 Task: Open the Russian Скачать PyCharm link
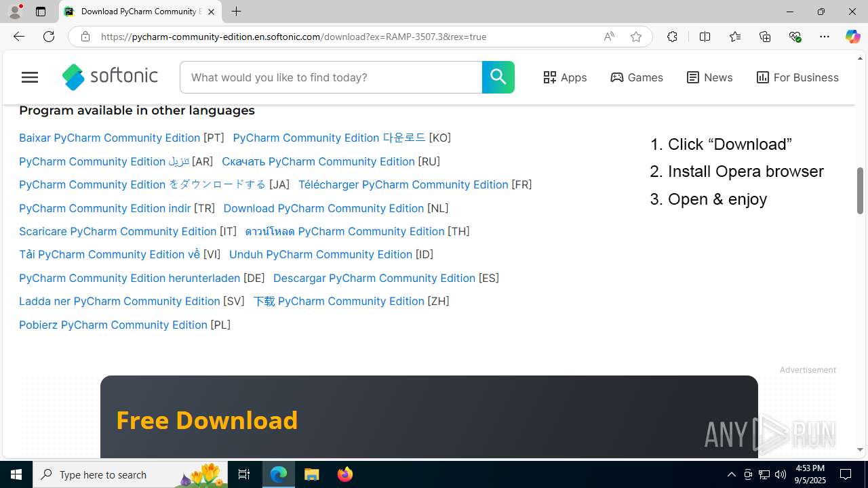(x=318, y=161)
